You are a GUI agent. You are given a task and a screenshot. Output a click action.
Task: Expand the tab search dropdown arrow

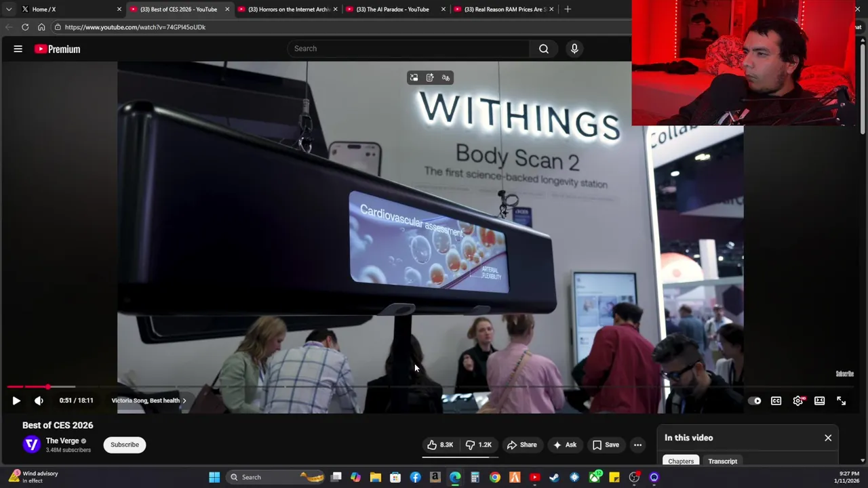tap(8, 9)
